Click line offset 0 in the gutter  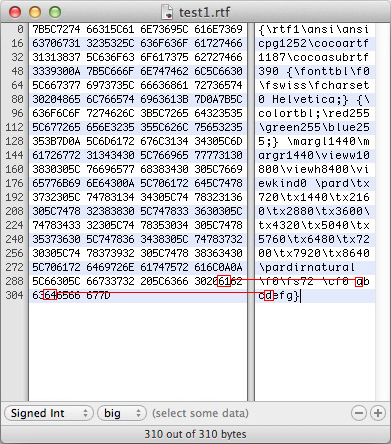pos(20,29)
